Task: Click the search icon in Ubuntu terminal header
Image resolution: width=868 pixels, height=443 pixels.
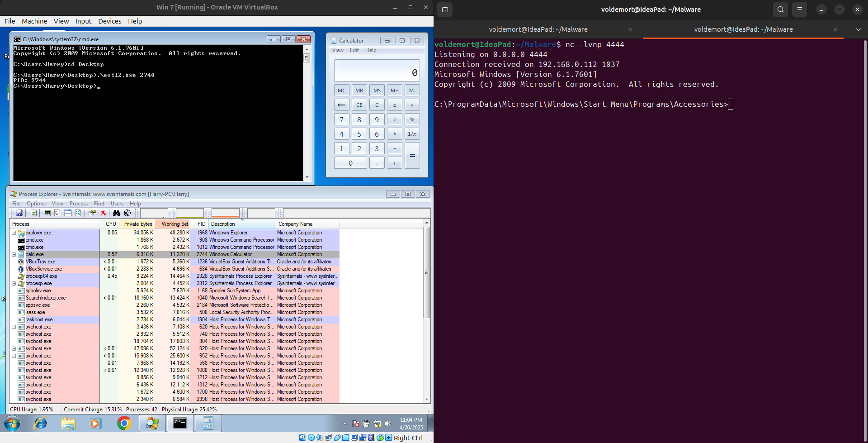Action: [x=781, y=10]
